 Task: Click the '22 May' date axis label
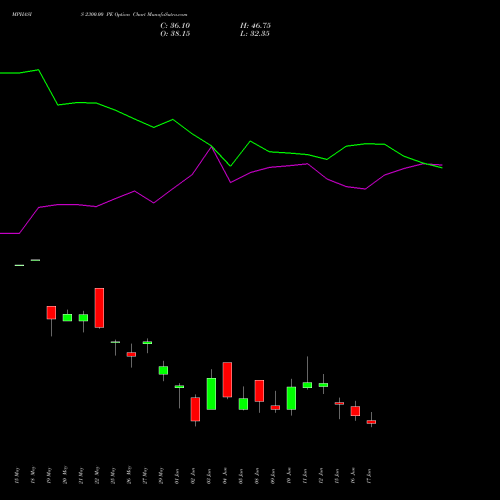(97, 475)
